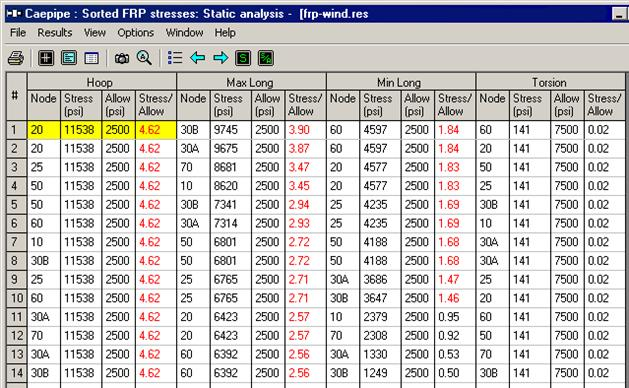Open the Window menu

[185, 33]
